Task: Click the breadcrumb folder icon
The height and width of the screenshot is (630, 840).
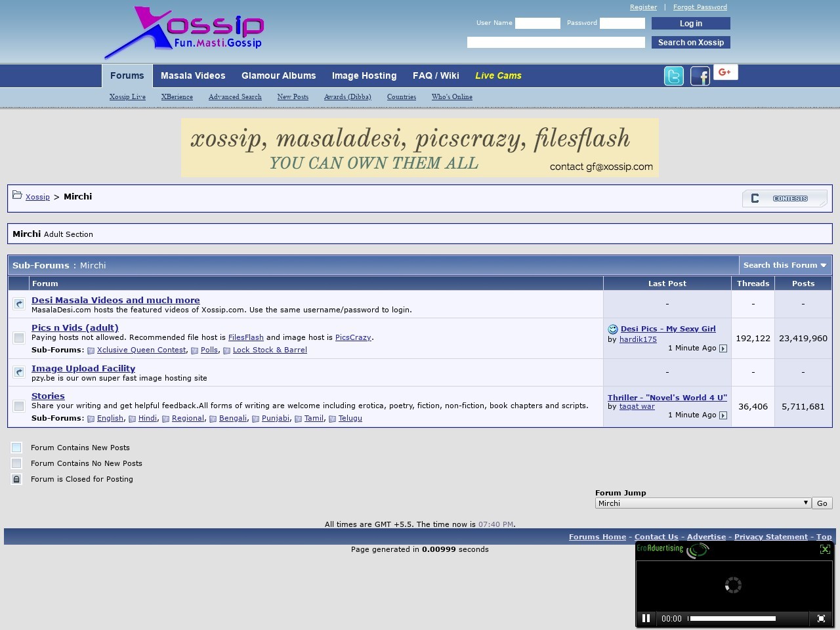Action: click(17, 195)
